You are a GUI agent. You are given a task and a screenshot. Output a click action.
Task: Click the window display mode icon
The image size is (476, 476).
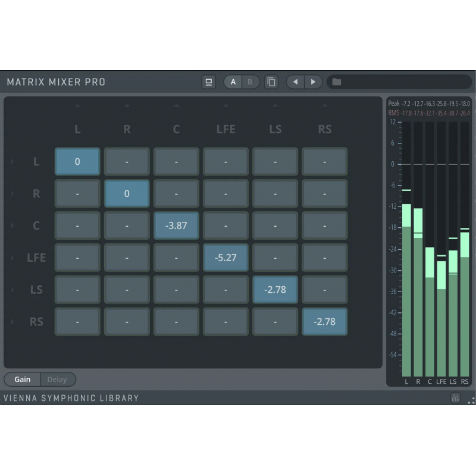click(x=209, y=82)
